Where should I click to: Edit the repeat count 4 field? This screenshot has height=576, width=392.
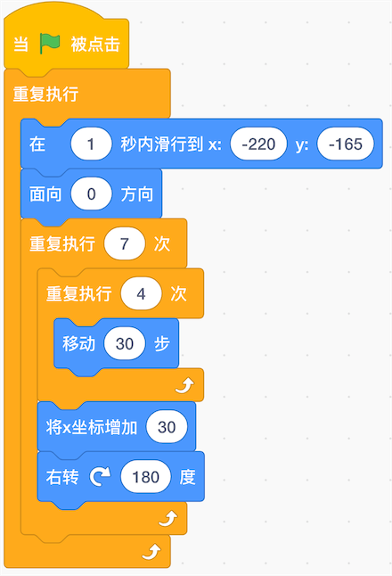(141, 293)
